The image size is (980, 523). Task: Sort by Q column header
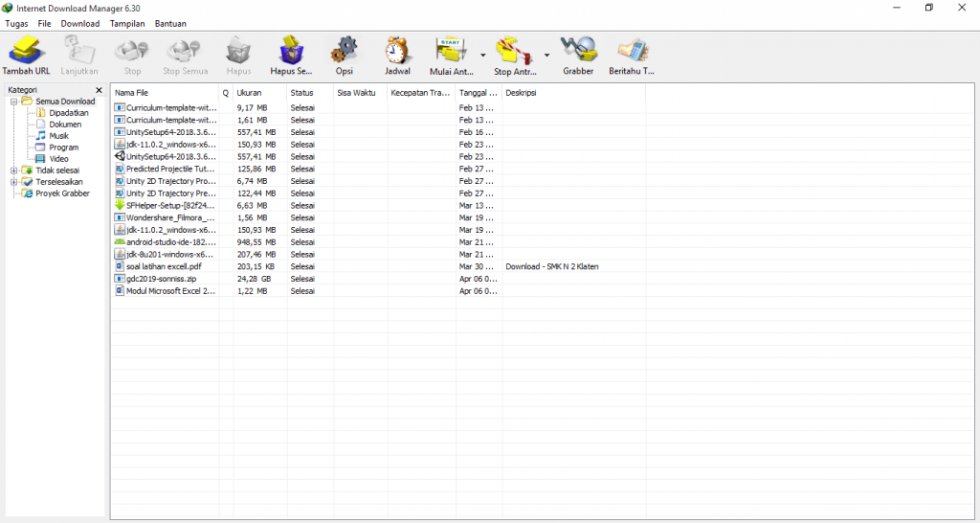[226, 93]
